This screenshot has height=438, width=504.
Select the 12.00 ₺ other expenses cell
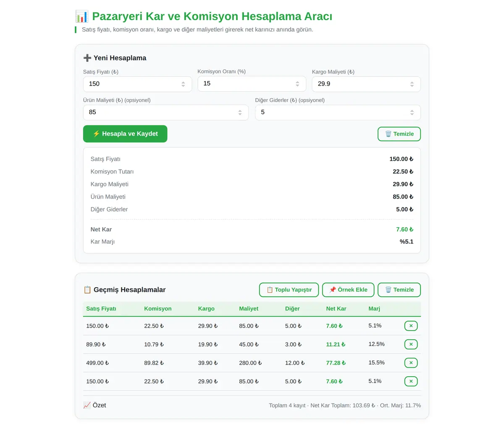point(295,363)
